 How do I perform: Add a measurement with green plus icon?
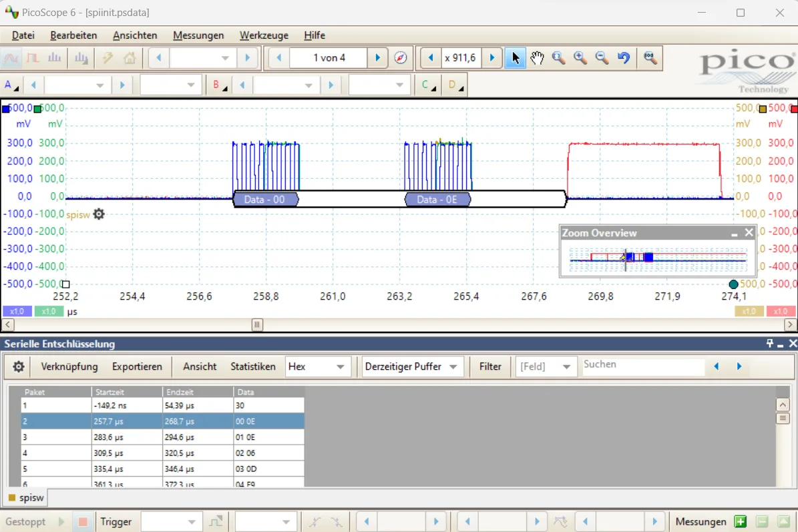click(x=740, y=522)
